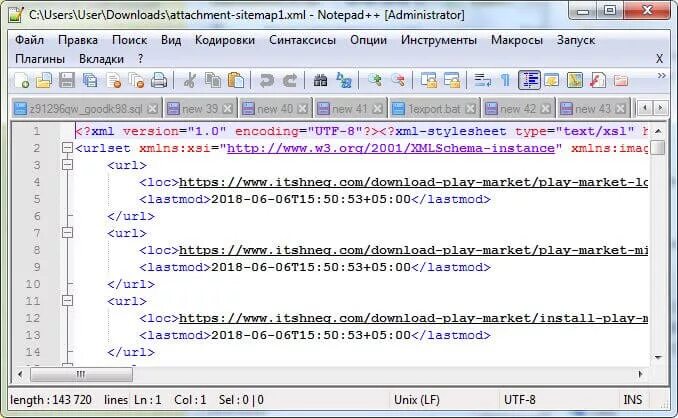Follow the w3.org XMLSchema-instance link
This screenshot has height=418, width=678.
point(391,148)
